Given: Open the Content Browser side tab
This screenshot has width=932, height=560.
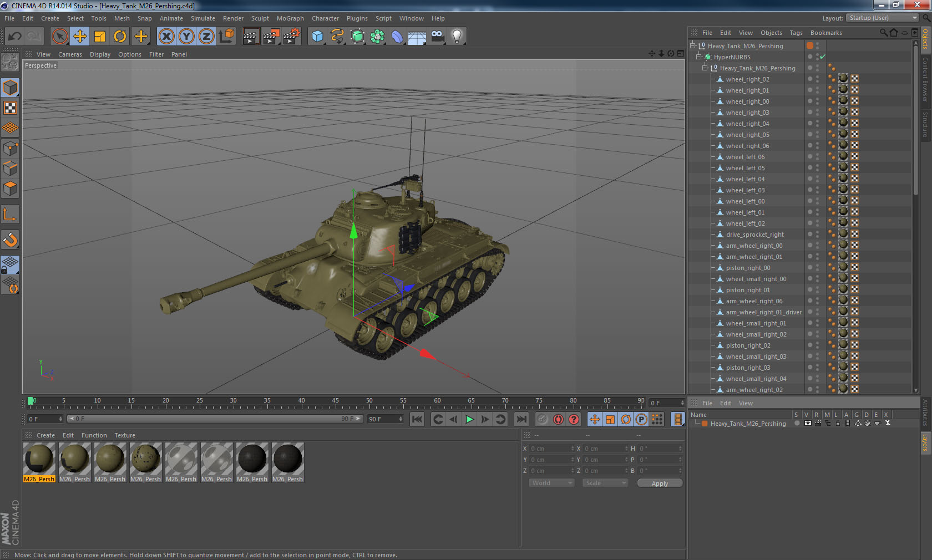Looking at the screenshot, I should 925,79.
